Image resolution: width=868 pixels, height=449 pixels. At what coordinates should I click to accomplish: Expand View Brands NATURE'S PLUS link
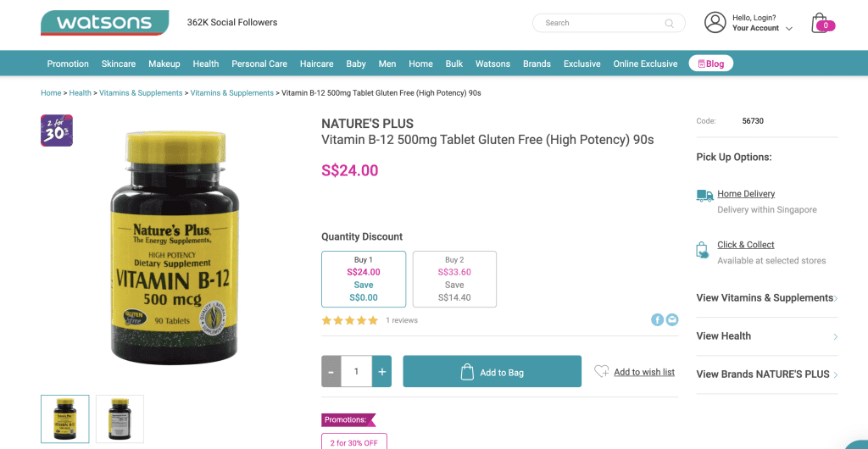coord(766,374)
